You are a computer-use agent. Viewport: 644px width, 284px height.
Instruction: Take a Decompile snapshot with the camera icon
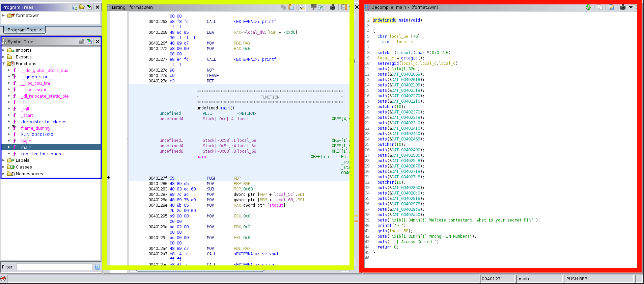click(x=623, y=7)
